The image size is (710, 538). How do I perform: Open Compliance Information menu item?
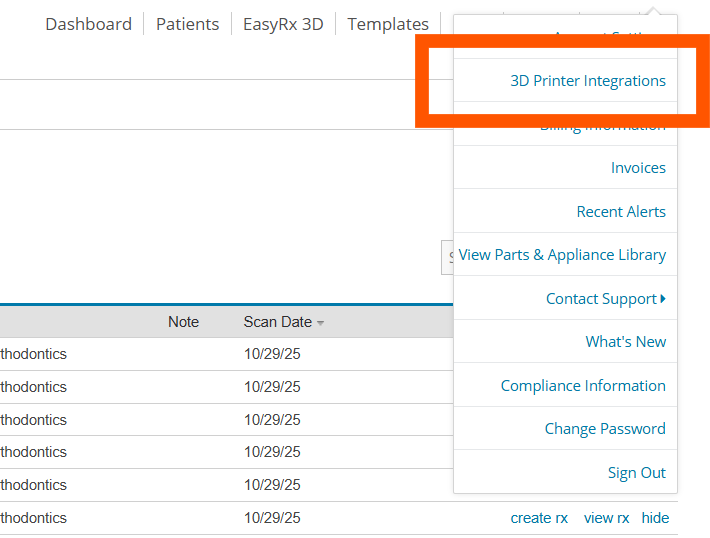pos(583,386)
